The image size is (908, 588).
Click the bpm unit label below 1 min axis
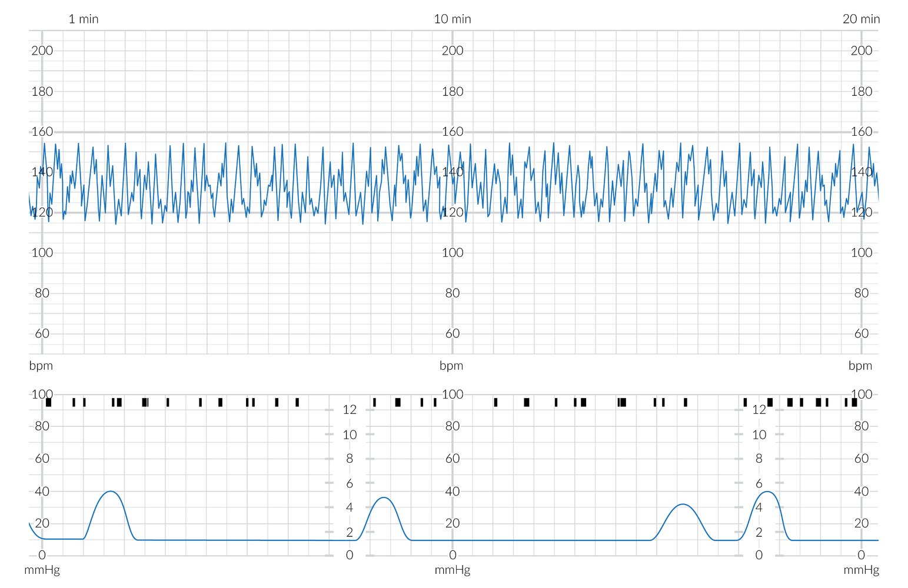click(41, 366)
